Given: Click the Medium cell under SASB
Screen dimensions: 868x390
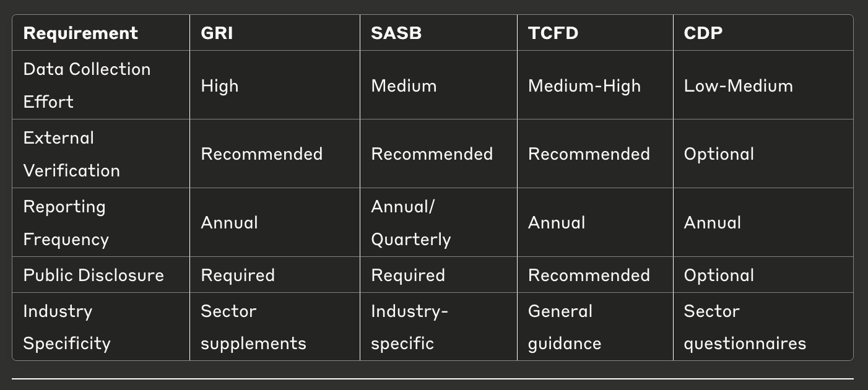Looking at the screenshot, I should [404, 85].
